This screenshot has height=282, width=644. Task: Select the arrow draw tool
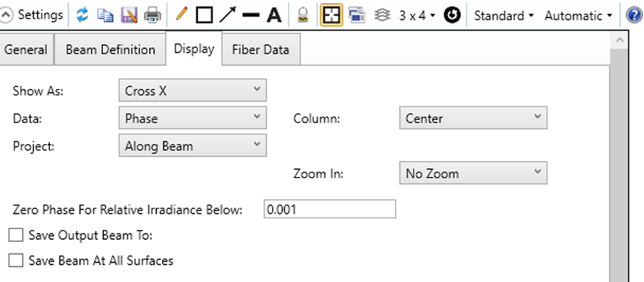[x=228, y=15]
